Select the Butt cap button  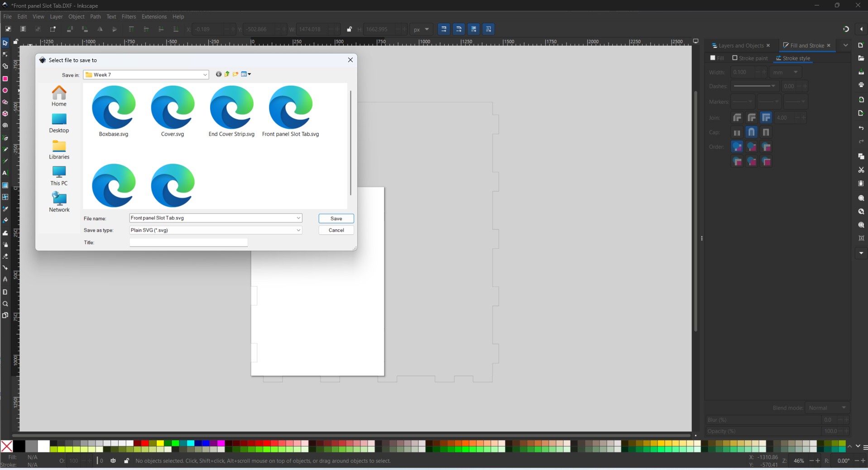737,132
